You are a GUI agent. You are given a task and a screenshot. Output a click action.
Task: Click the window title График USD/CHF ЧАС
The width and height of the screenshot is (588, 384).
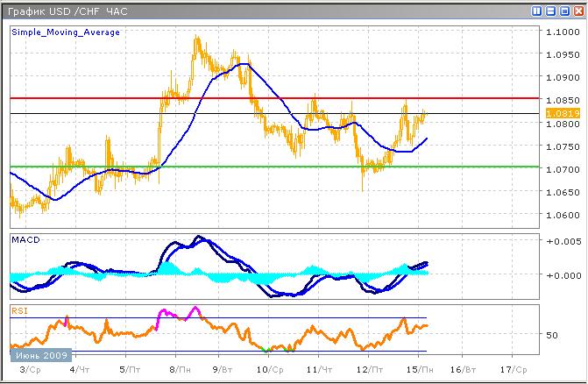coord(66,11)
